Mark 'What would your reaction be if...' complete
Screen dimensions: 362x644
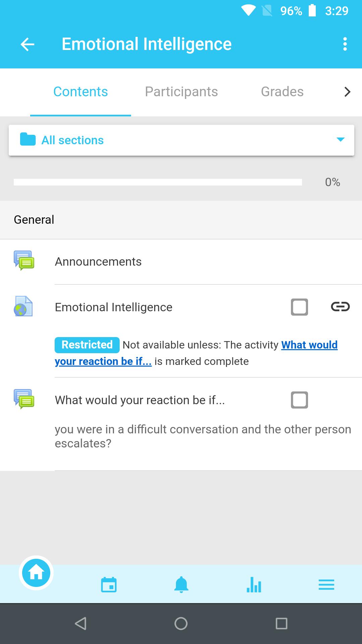point(299,400)
